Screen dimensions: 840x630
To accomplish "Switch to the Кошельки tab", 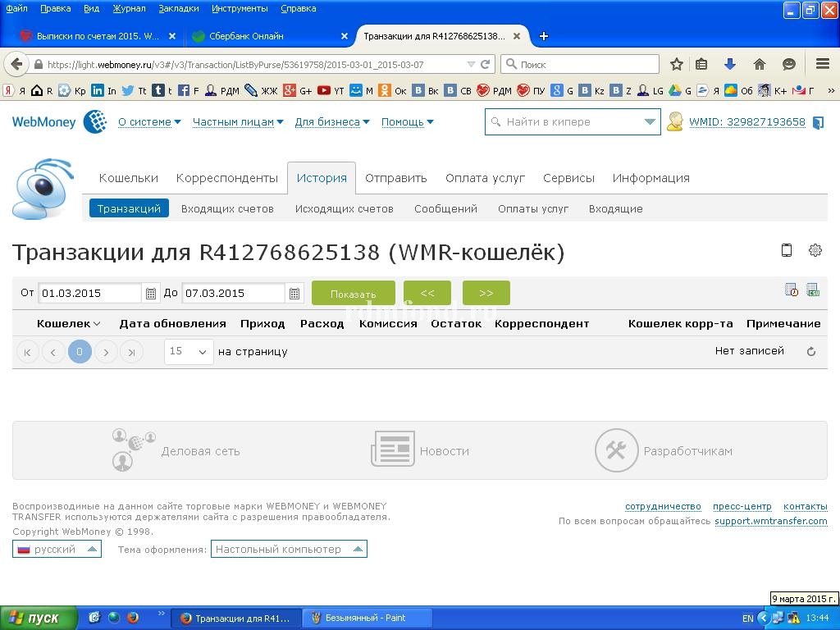I will pyautogui.click(x=129, y=178).
